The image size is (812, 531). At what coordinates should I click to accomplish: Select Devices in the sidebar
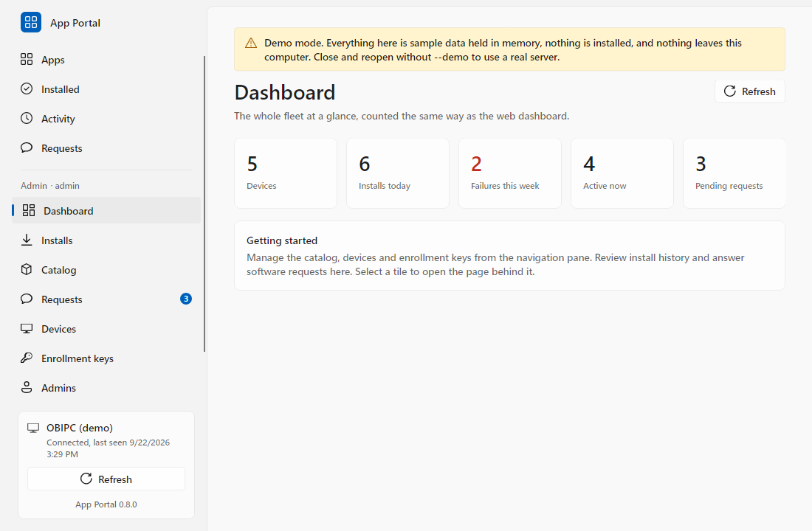[106, 329]
